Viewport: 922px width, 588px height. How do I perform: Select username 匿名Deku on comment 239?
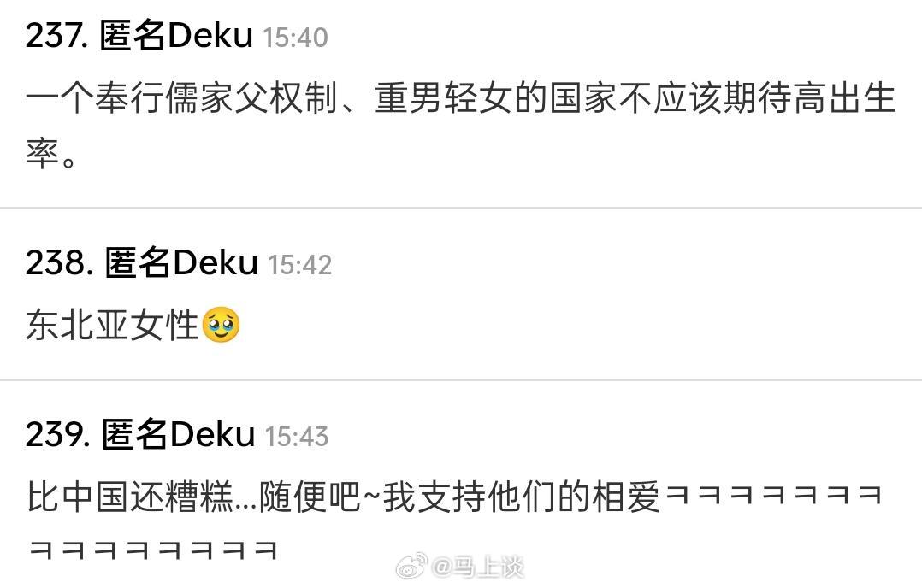coord(178,434)
